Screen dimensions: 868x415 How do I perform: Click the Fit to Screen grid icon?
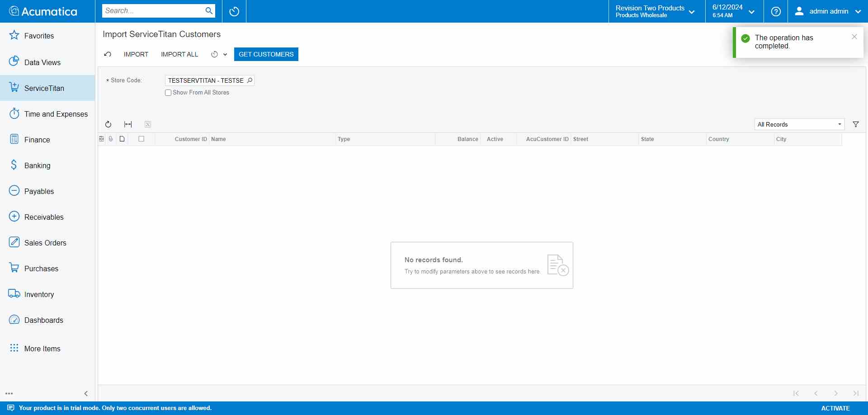[x=128, y=124]
